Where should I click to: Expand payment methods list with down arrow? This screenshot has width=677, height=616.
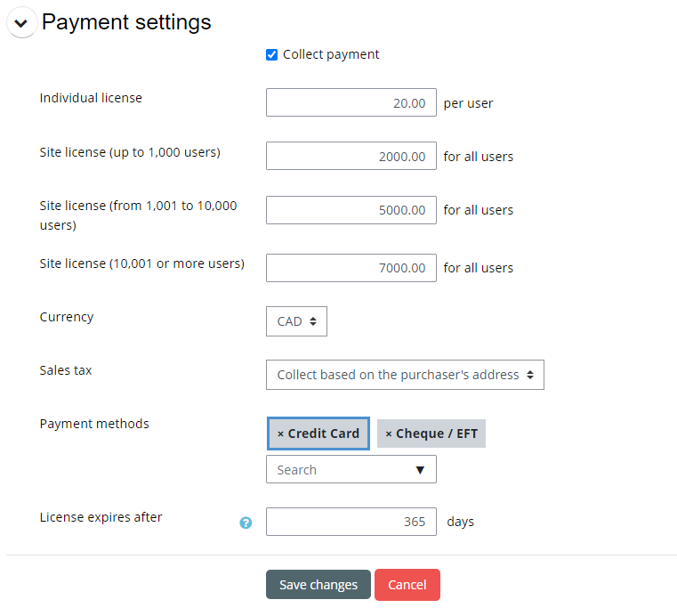[x=420, y=470]
